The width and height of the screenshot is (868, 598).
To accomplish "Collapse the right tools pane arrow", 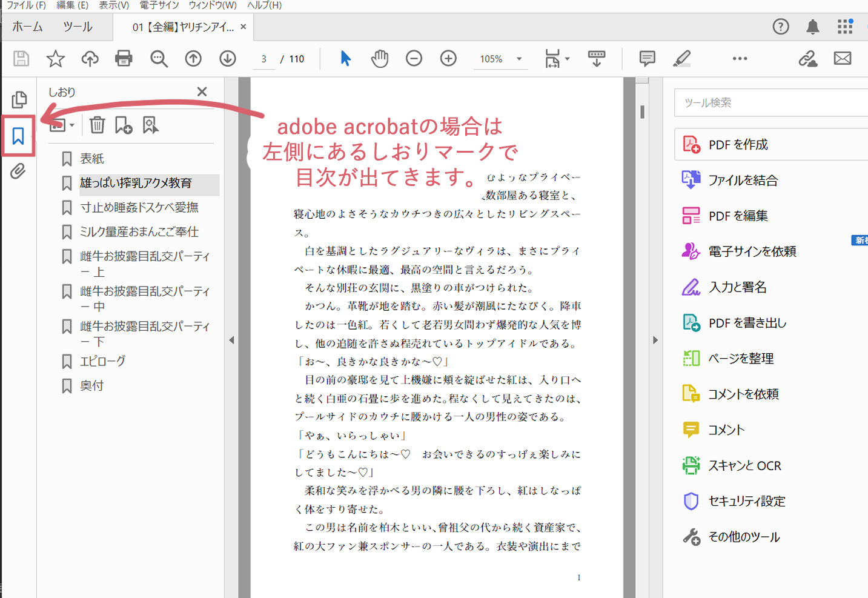I will coord(655,340).
